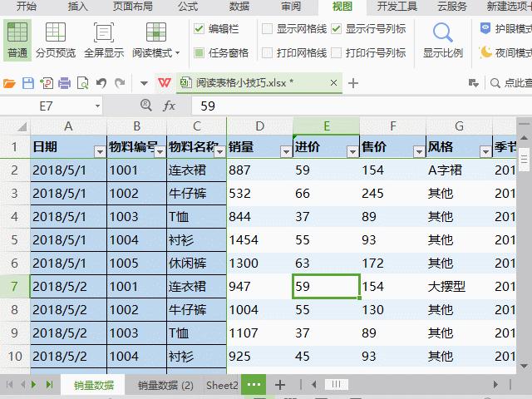Open filter dropdown for 销量 column
The height and width of the screenshot is (399, 532).
(286, 151)
